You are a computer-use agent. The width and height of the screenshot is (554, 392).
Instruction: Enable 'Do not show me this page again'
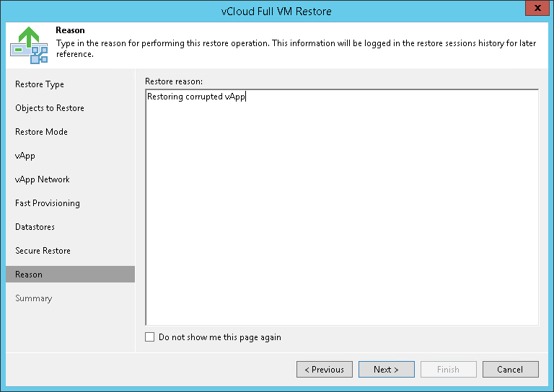pos(150,337)
